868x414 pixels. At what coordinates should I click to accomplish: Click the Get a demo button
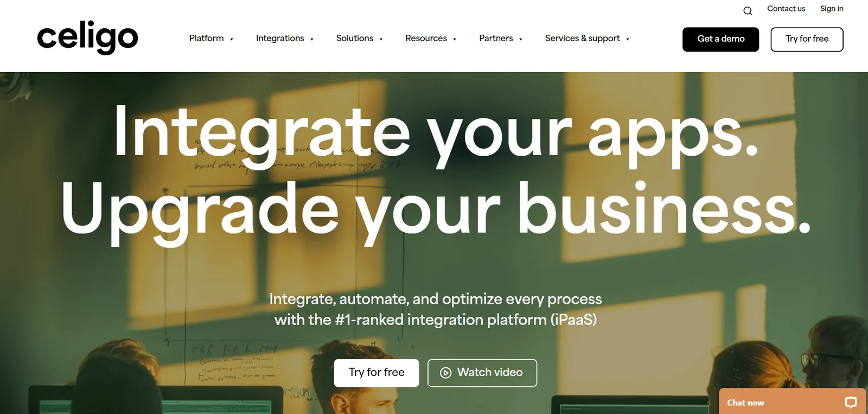point(721,39)
